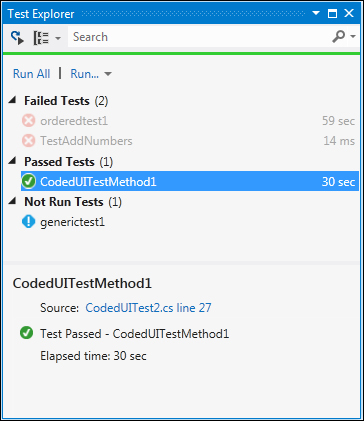
Task: Click the red X icon next to TestAddNumbers
Action: (x=28, y=141)
